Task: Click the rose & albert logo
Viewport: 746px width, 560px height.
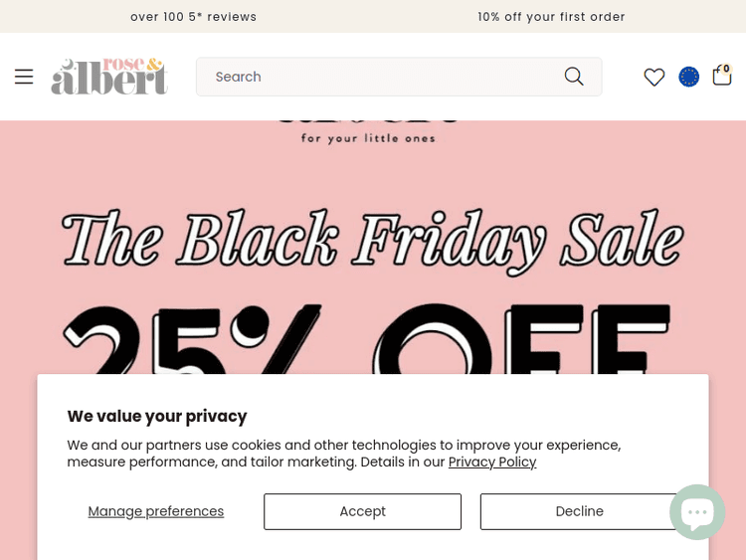Action: click(109, 77)
